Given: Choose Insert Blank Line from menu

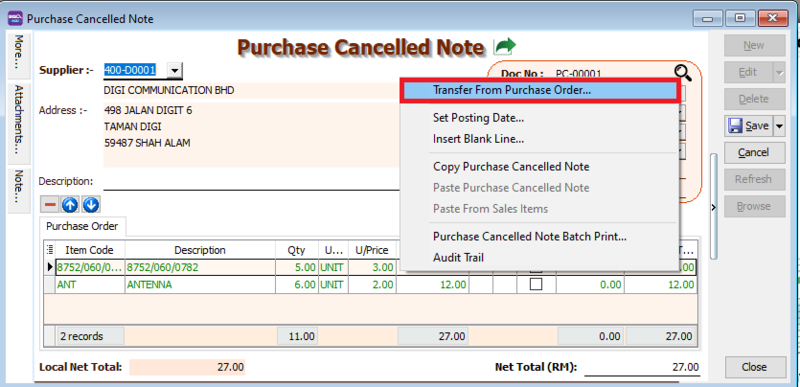Looking at the screenshot, I should 478,139.
